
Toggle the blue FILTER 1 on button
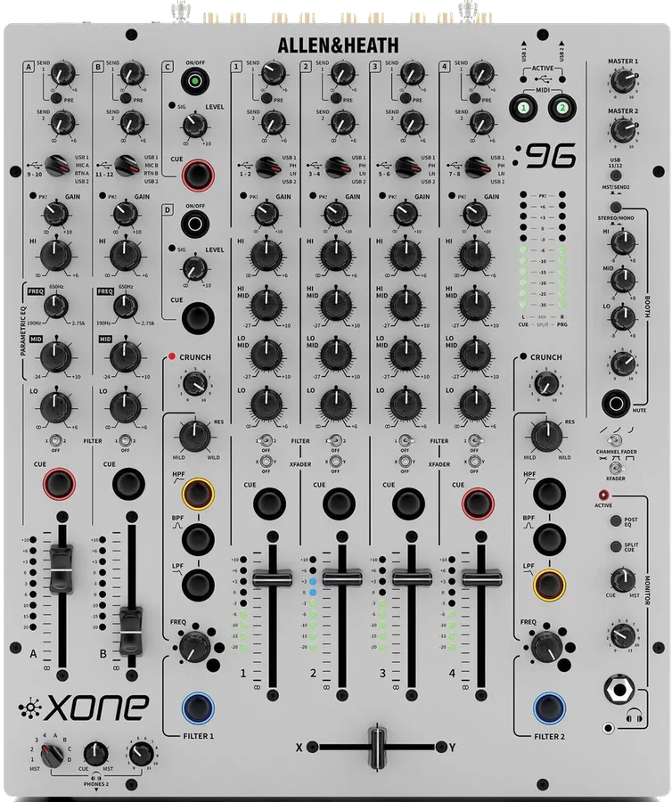coord(198,708)
